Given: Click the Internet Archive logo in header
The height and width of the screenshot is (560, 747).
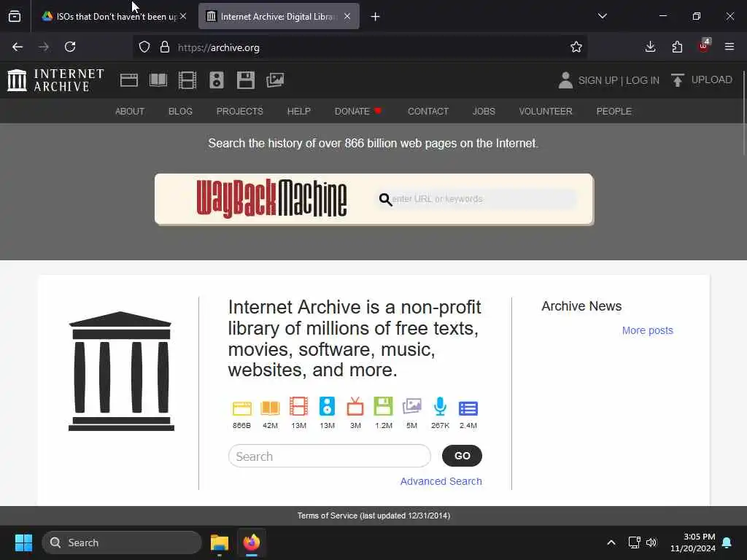Looking at the screenshot, I should [55, 80].
